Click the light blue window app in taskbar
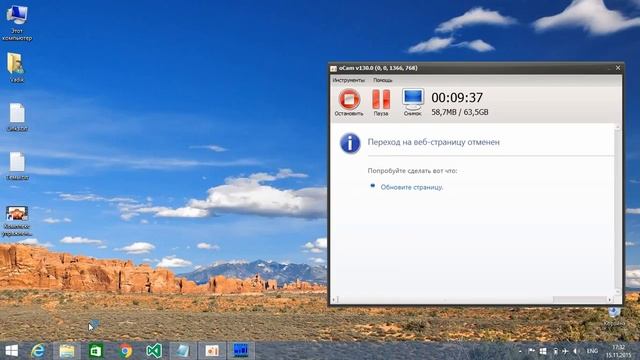This screenshot has height=360, width=640. pyautogui.click(x=182, y=351)
